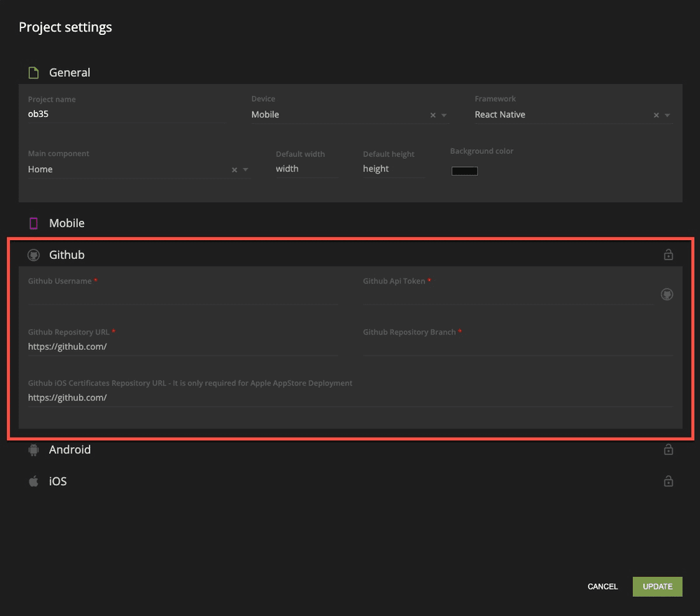Clear the Main component selection

[234, 169]
